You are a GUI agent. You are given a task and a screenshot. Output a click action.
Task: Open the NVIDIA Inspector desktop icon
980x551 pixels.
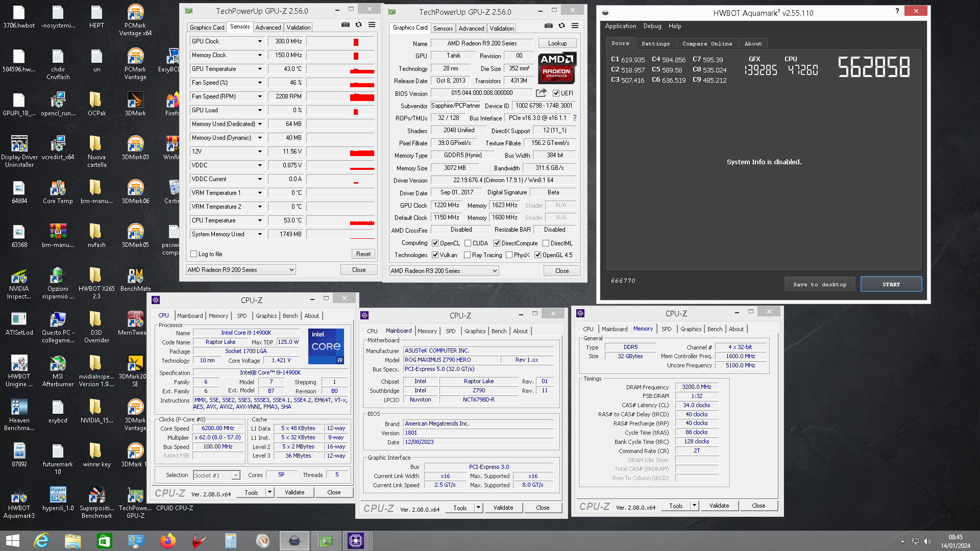coord(19,283)
